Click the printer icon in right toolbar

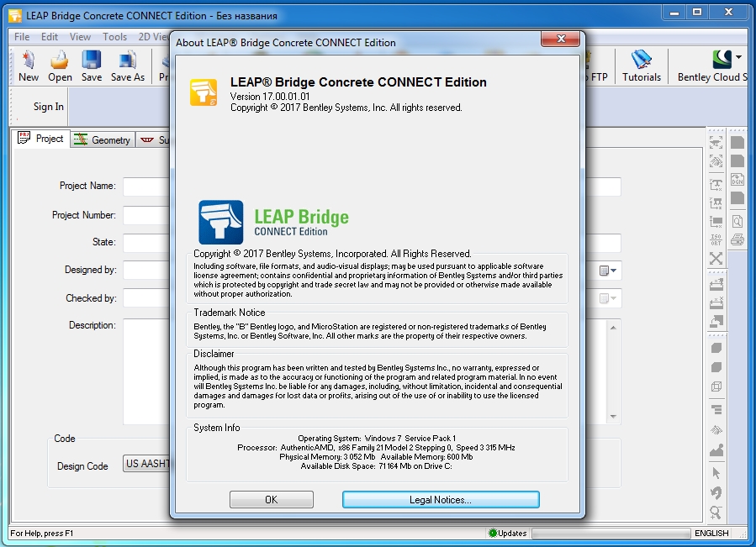737,239
